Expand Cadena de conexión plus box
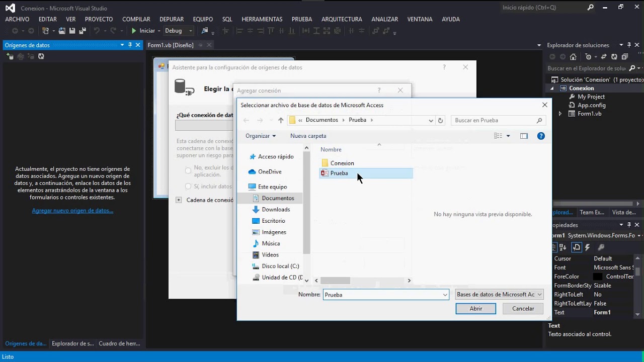Screen dimensions: 644x362 (x=179, y=200)
